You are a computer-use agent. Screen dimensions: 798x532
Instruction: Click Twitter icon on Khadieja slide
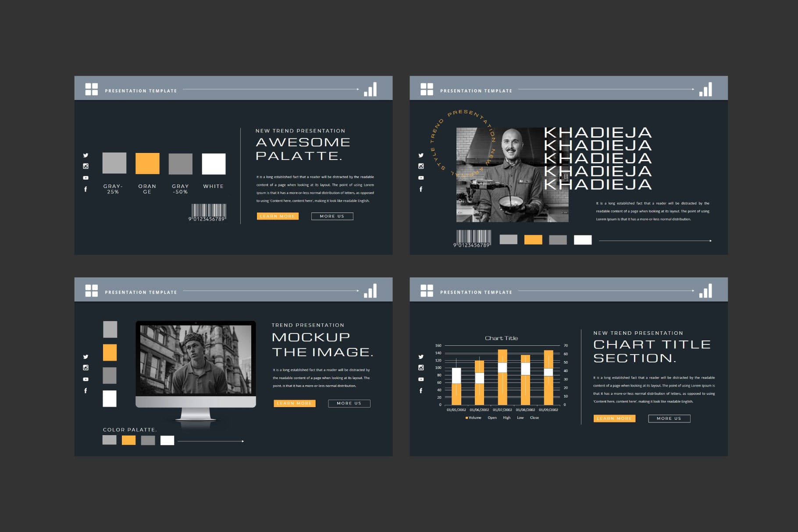[421, 155]
